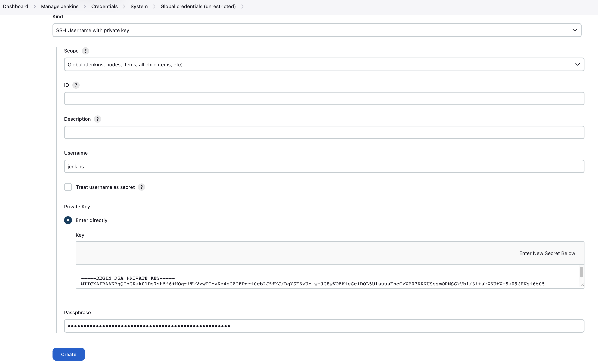View help for the ID field
The image size is (598, 364).
pyautogui.click(x=76, y=85)
